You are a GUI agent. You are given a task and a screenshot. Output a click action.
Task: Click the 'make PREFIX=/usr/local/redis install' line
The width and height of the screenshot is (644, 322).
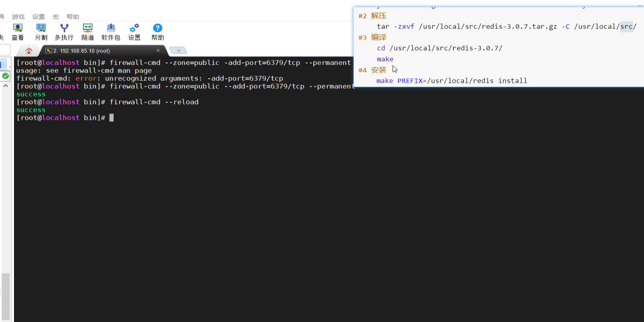[452, 81]
